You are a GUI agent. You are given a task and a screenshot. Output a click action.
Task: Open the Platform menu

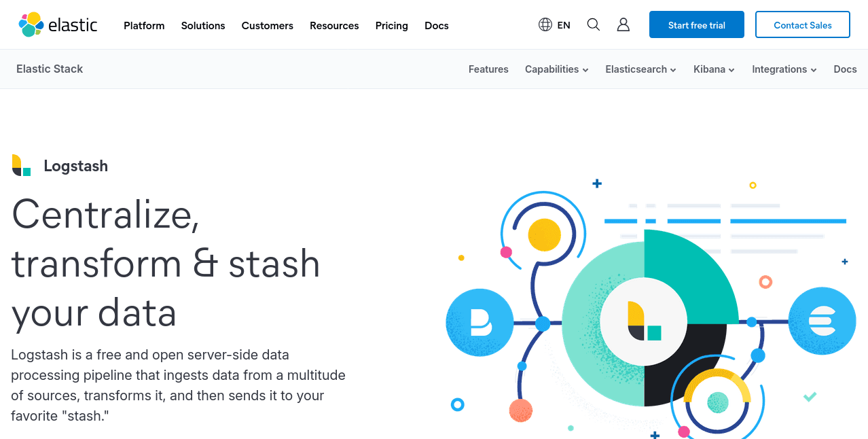tap(144, 26)
